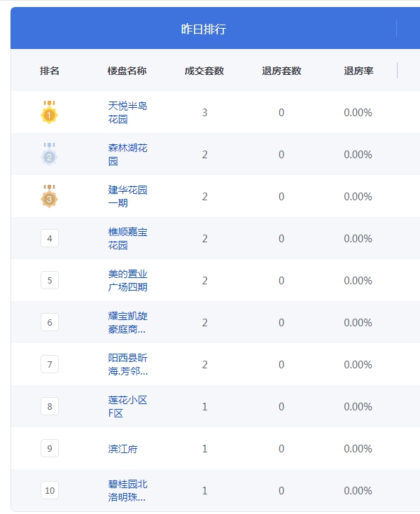Click the 退房套数 column header

(281, 71)
